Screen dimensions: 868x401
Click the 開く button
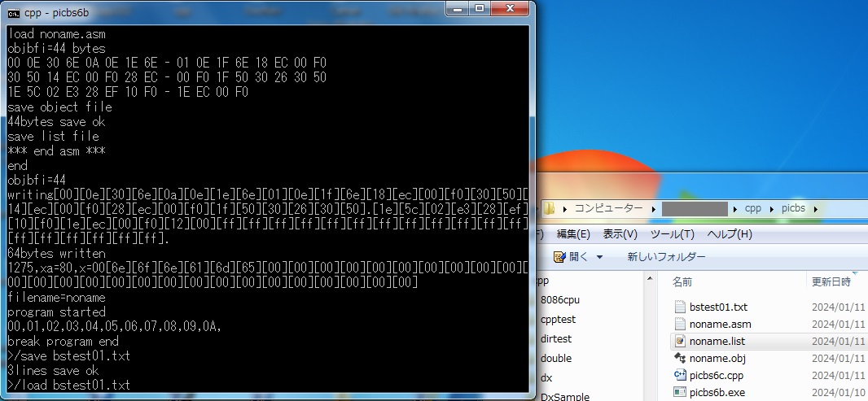(577, 257)
